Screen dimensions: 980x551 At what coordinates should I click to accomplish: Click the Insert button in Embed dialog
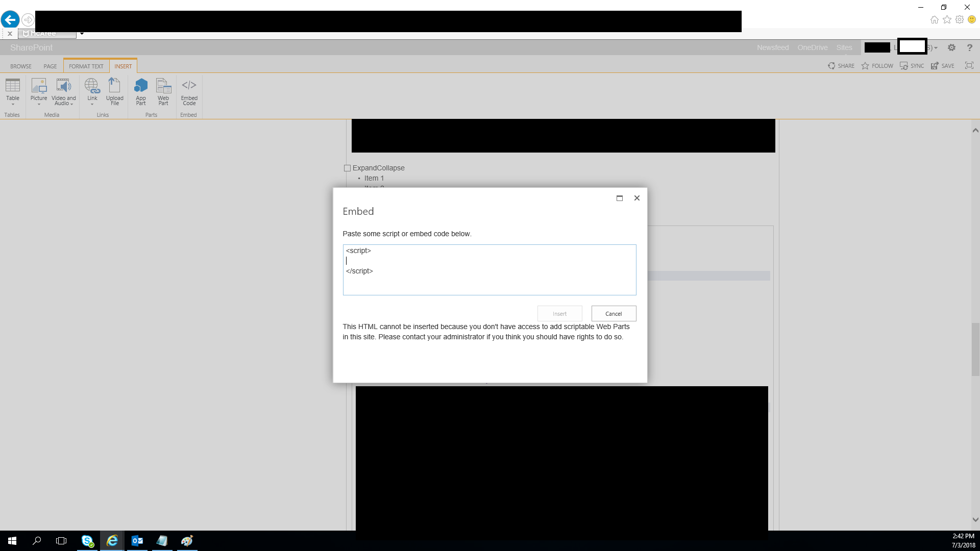pyautogui.click(x=559, y=314)
